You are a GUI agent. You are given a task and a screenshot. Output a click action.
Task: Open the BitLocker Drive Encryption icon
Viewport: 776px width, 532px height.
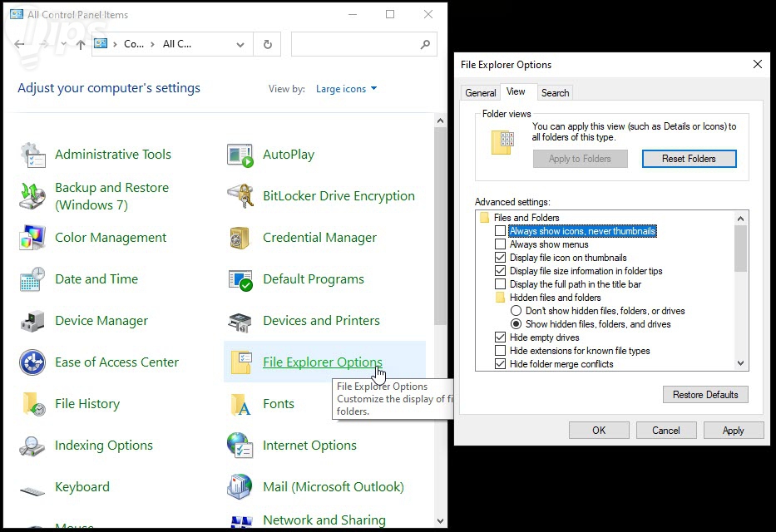[240, 196]
